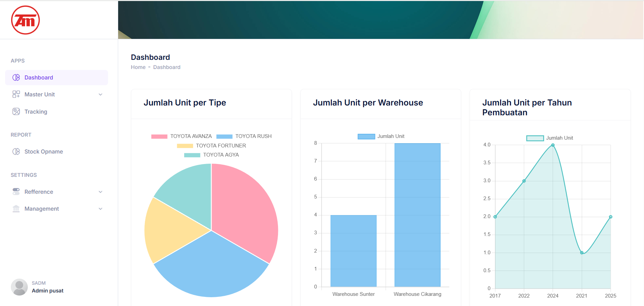
Task: Click the Dashboard breadcrumb link
Action: [167, 67]
